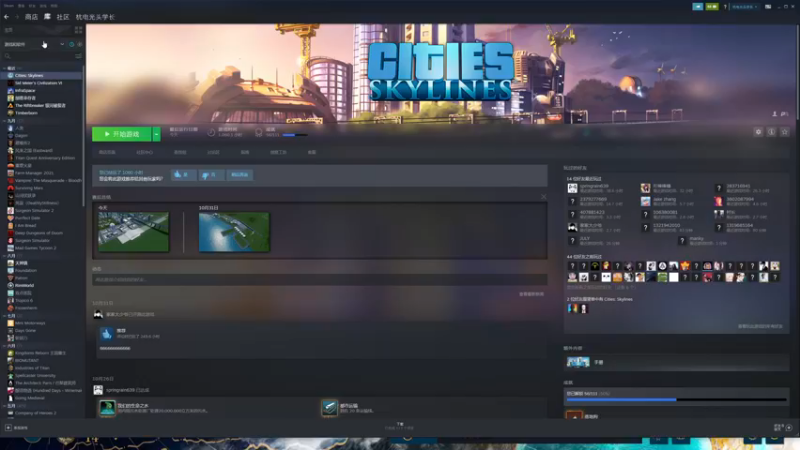Open the sidebar advanced filter icon

[78, 56]
